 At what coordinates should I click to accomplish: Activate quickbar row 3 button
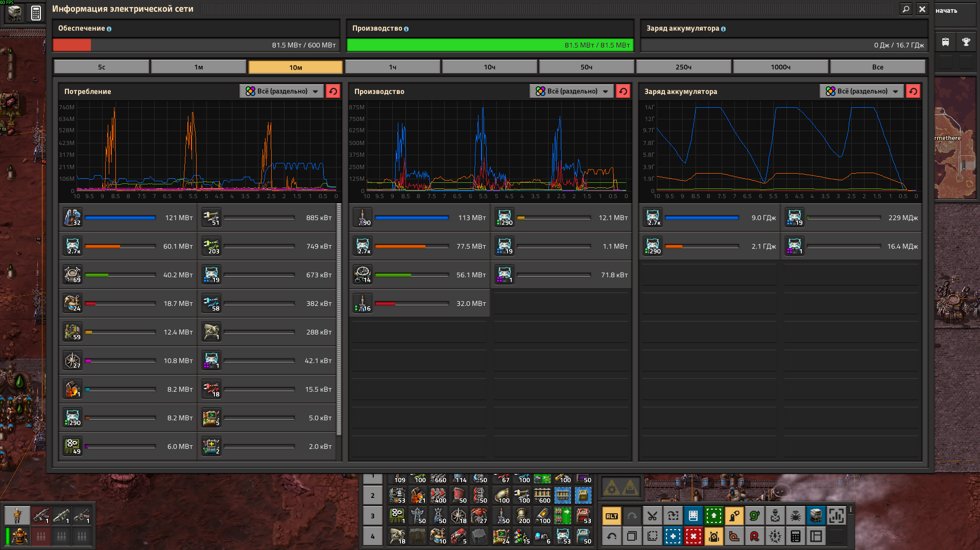click(x=373, y=516)
